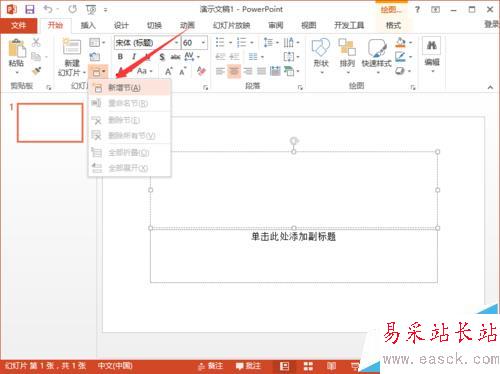The image size is (500, 374).
Task: Switch to Slide Sorter view in status bar
Action: [308, 366]
